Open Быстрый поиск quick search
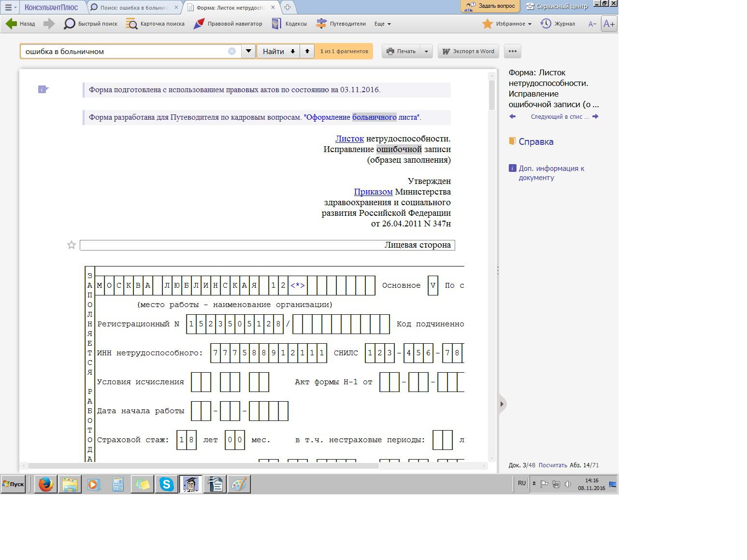Image resolution: width=747 pixels, height=560 pixels. 91,24
